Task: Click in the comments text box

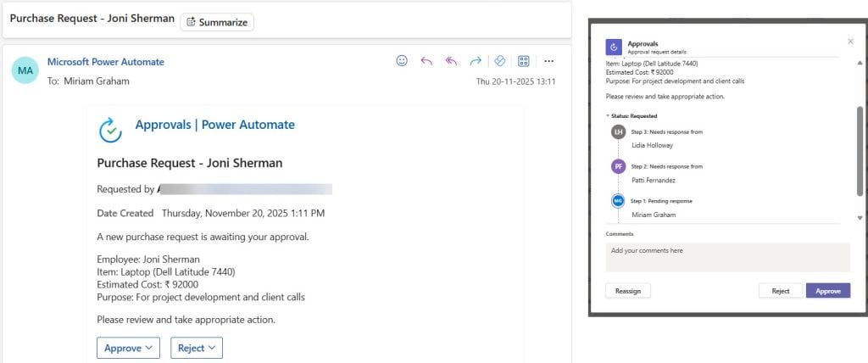Action: click(727, 257)
